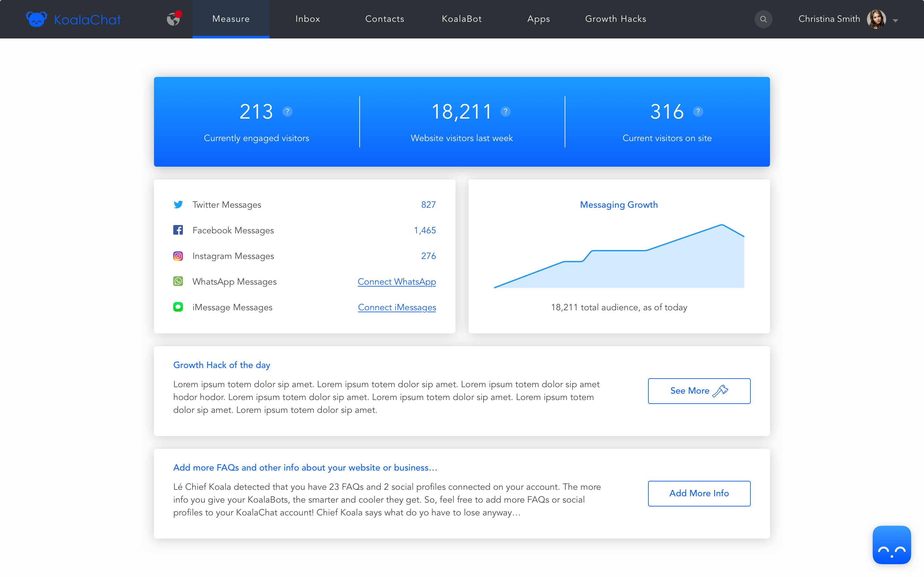The image size is (924, 577).
Task: Switch to the Inbox tab
Action: [x=308, y=19]
